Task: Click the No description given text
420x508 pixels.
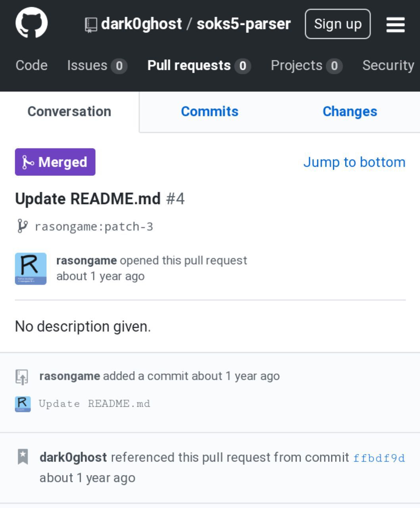Action: click(x=83, y=327)
